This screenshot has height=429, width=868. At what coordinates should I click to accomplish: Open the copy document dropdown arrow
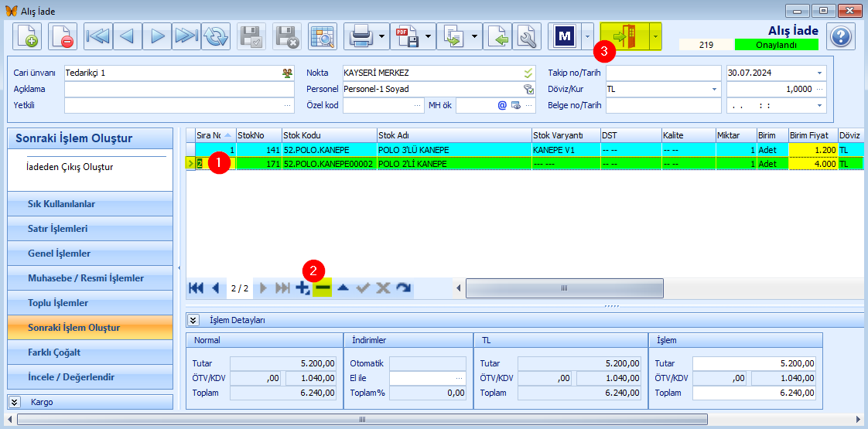[x=475, y=37]
